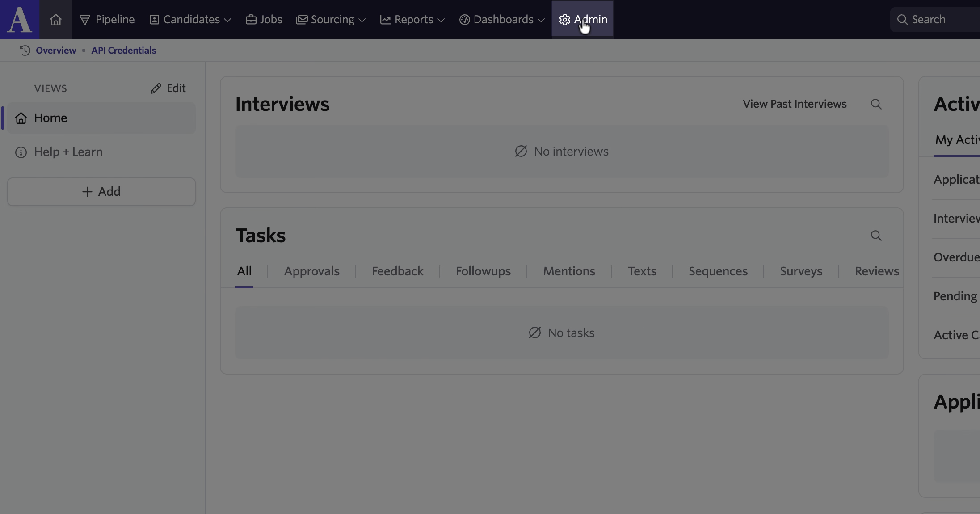
Task: Follow the API Credentials breadcrumb link
Action: tap(124, 51)
